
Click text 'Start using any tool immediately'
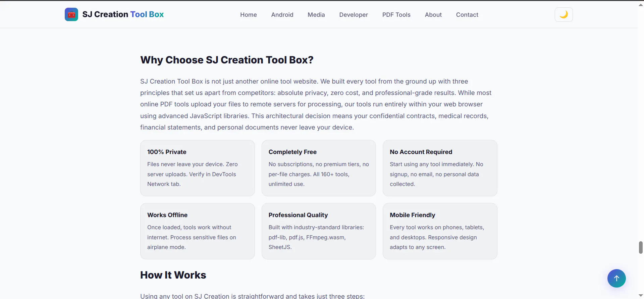(x=432, y=164)
